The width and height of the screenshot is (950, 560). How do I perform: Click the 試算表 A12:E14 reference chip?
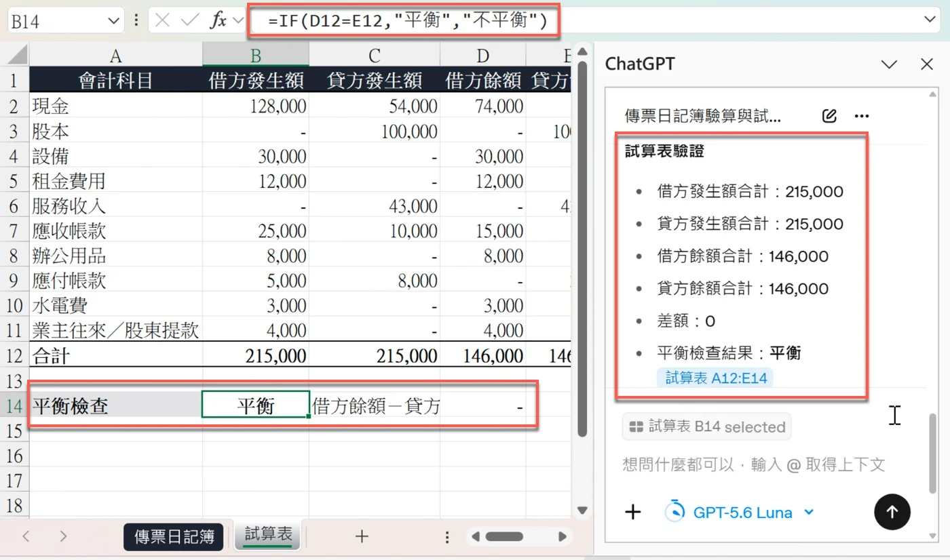coord(715,378)
